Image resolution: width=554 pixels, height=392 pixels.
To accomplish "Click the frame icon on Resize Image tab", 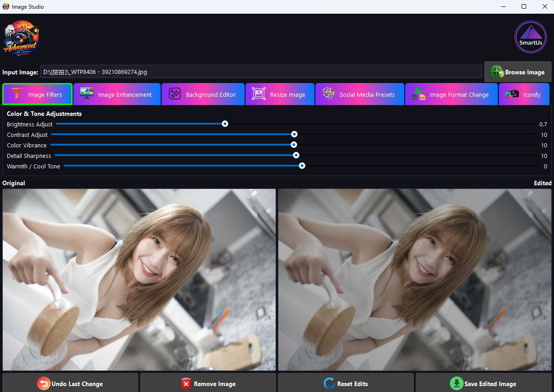I will (259, 94).
